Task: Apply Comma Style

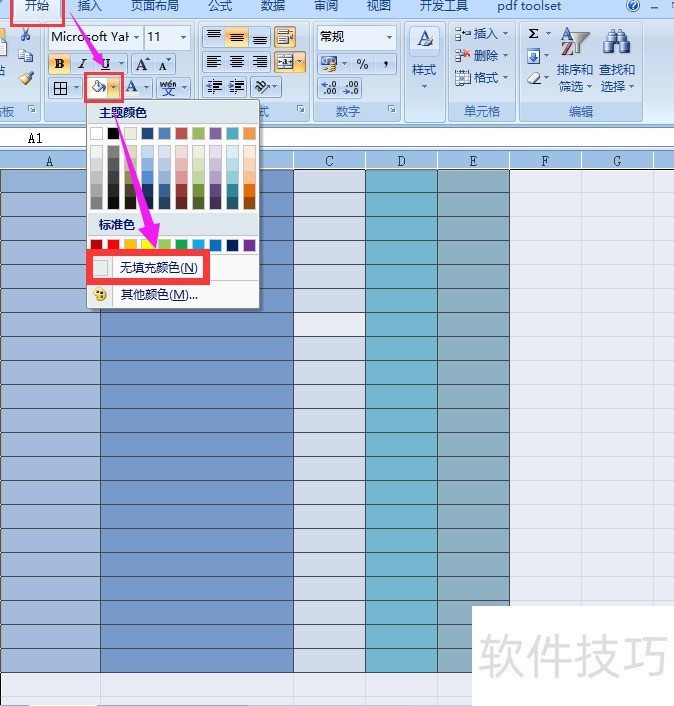Action: click(385, 64)
